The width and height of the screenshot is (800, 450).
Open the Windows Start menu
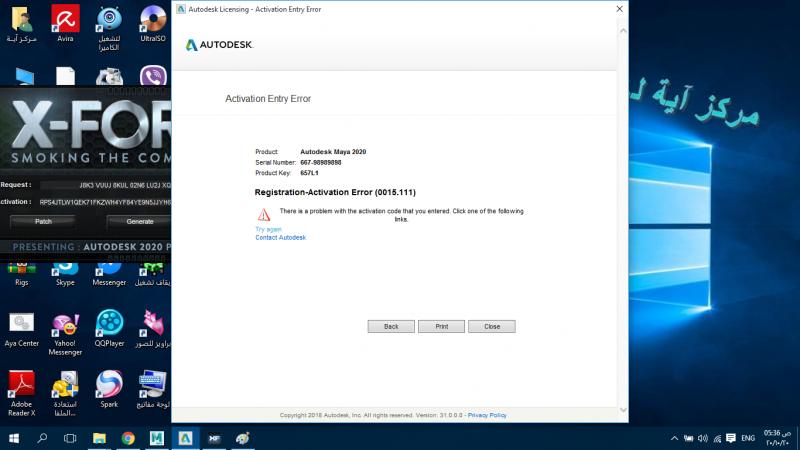tap(14, 438)
